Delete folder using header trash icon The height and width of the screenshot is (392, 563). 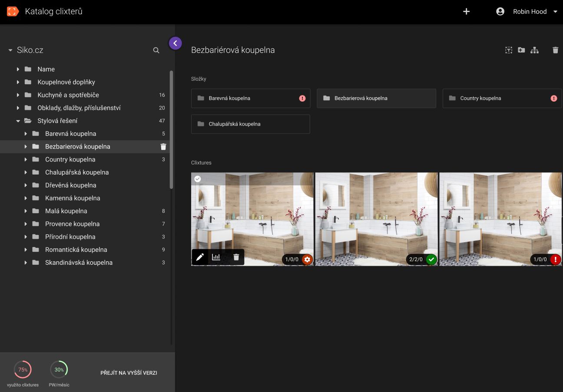click(x=555, y=50)
